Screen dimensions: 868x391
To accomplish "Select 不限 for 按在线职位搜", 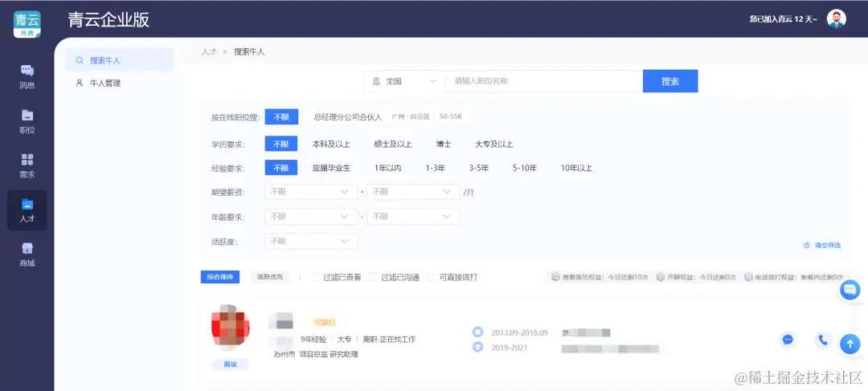I will (281, 116).
